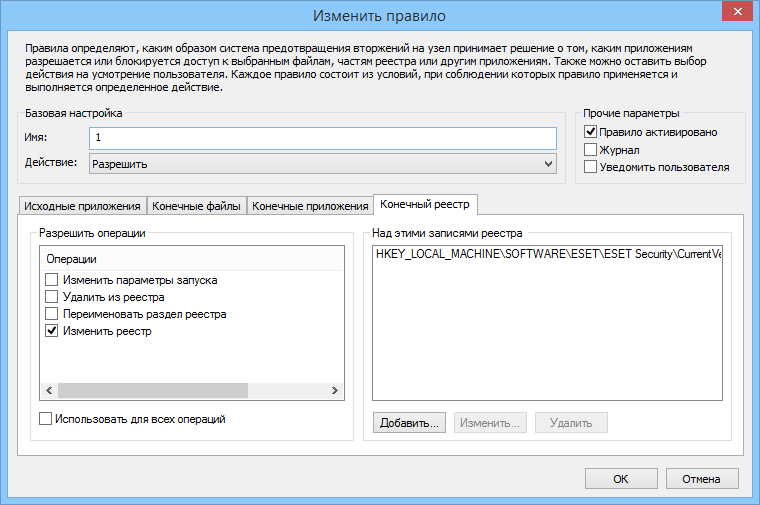
Task: Click the horizontal scrollbar in operations list
Action: click(x=150, y=391)
